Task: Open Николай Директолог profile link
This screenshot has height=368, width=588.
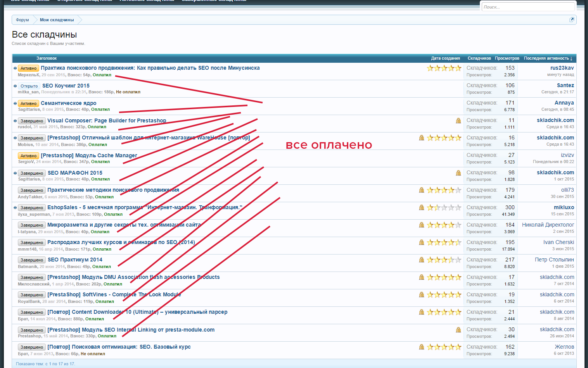Action: [x=548, y=225]
